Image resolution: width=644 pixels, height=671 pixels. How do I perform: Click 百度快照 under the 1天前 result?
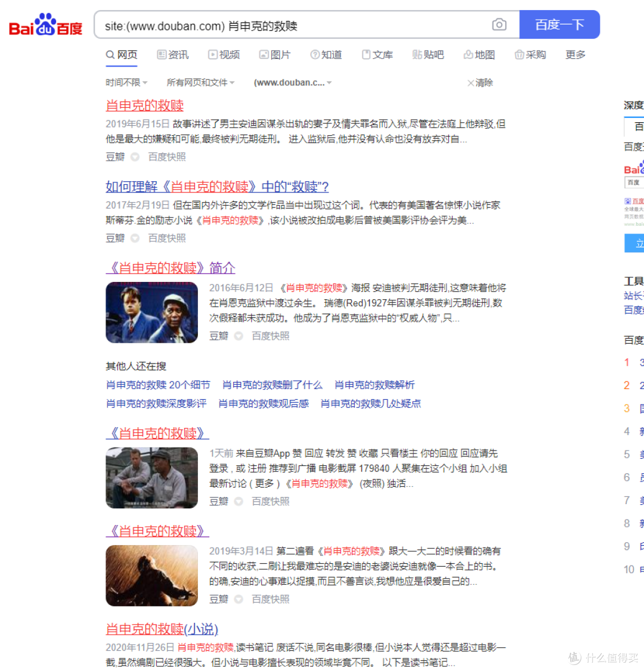click(x=271, y=501)
